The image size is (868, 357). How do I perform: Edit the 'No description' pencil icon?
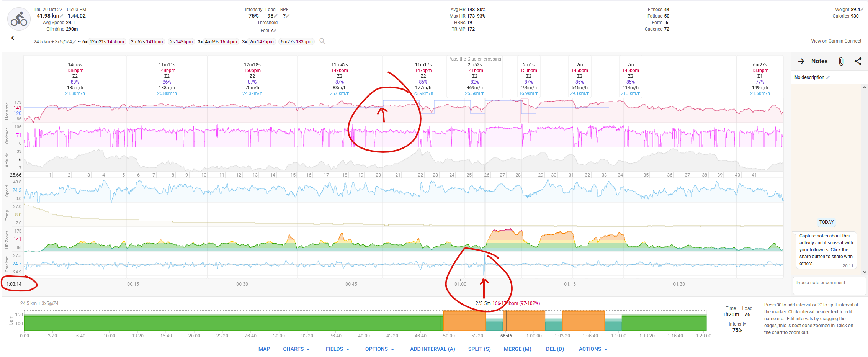828,77
